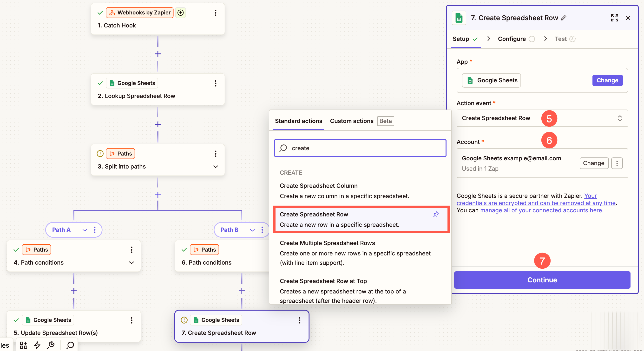The width and height of the screenshot is (644, 351).
Task: Expand Path A dropdown chevron
Action: tap(85, 230)
